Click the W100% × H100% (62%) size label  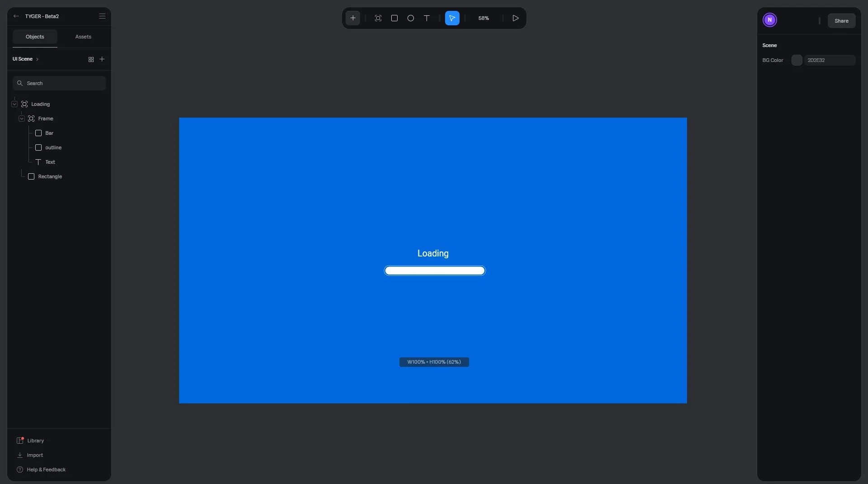click(x=434, y=362)
